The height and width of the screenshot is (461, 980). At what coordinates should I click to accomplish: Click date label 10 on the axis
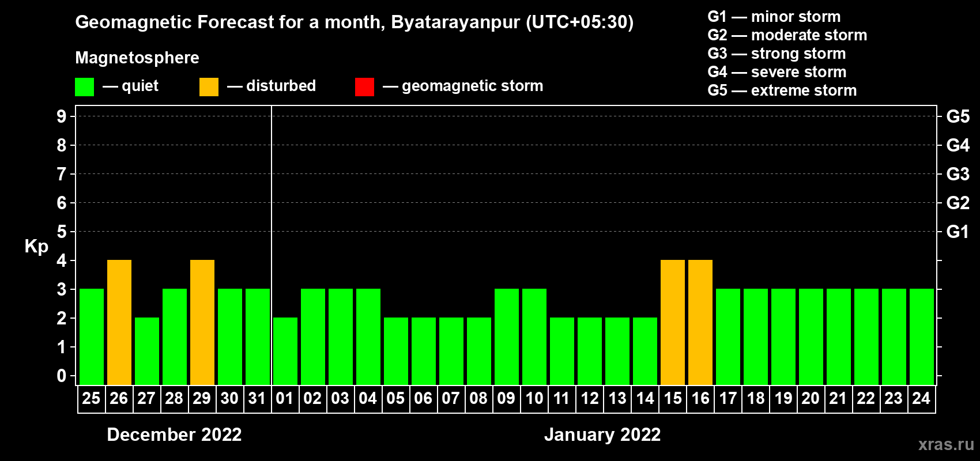click(534, 399)
